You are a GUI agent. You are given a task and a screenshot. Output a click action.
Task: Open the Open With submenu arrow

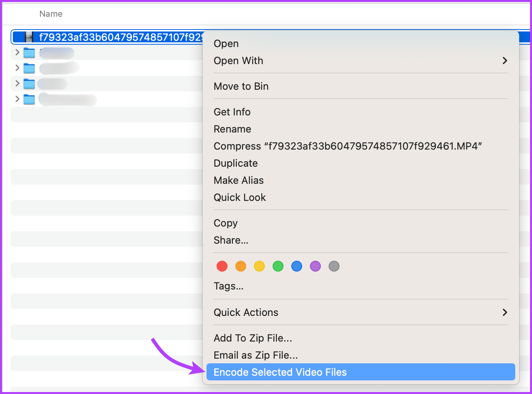(505, 61)
